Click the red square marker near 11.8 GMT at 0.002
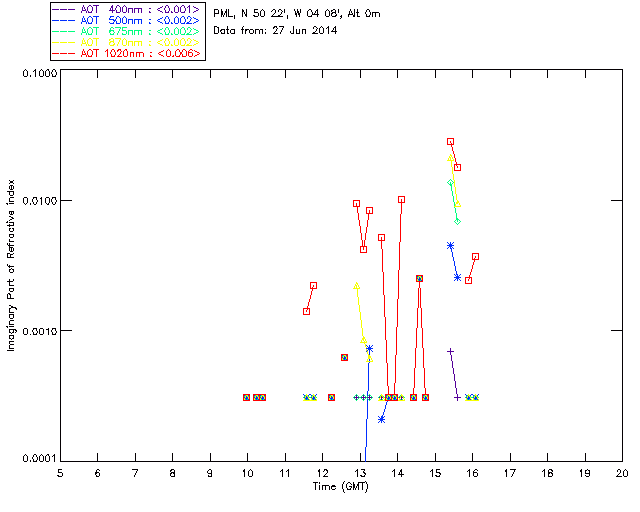This screenshot has width=640, height=512. point(313,285)
